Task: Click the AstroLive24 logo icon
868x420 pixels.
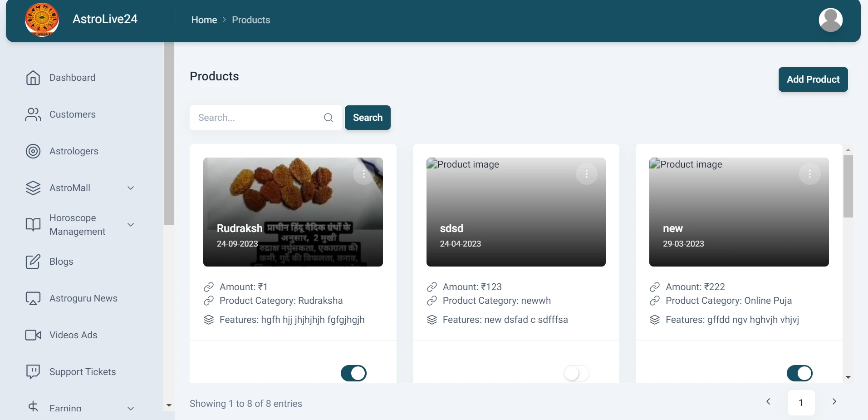Action: (42, 20)
